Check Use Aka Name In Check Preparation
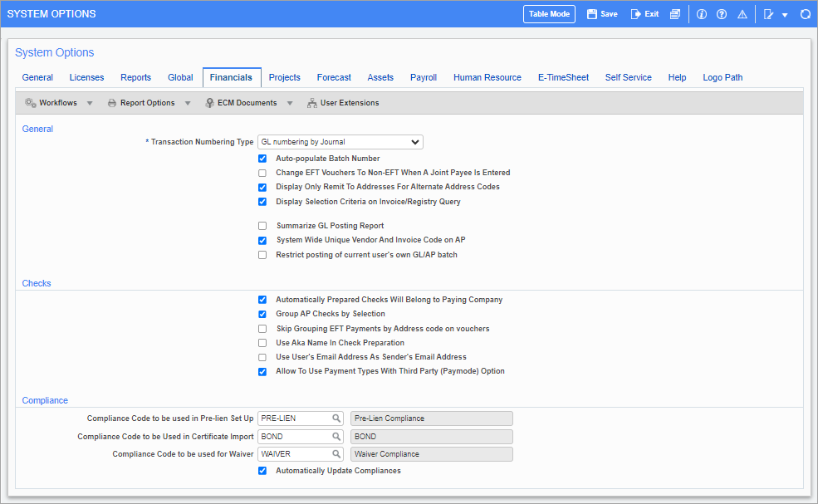 262,342
